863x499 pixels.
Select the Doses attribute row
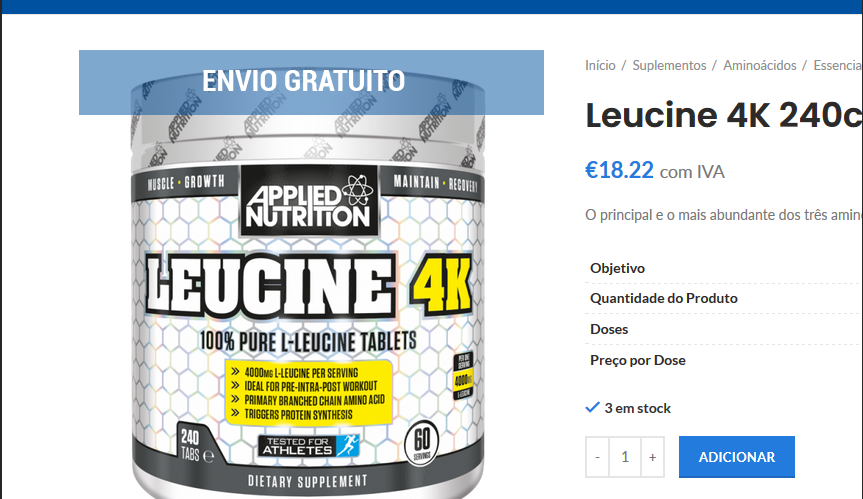coord(724,329)
